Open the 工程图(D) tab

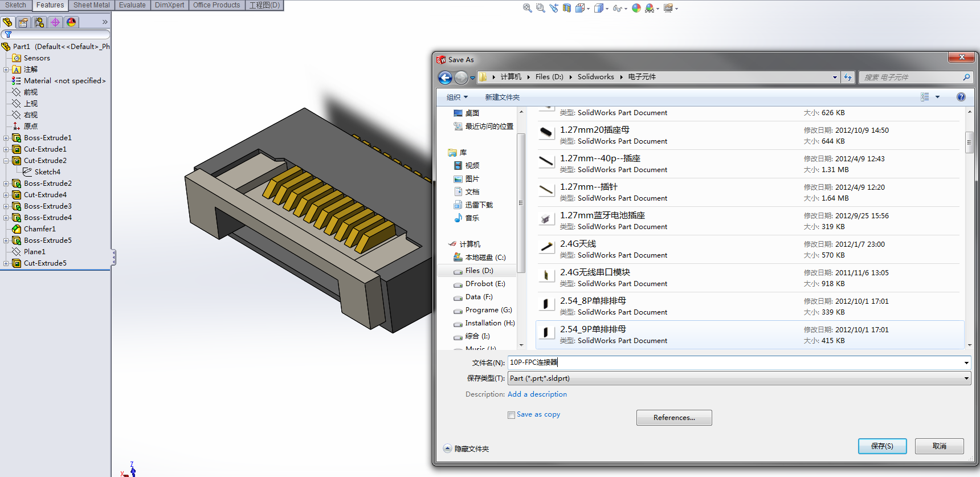(264, 5)
